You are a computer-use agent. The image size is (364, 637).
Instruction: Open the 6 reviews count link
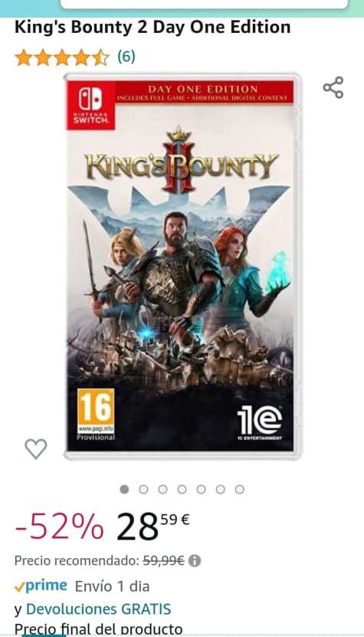[x=126, y=57]
